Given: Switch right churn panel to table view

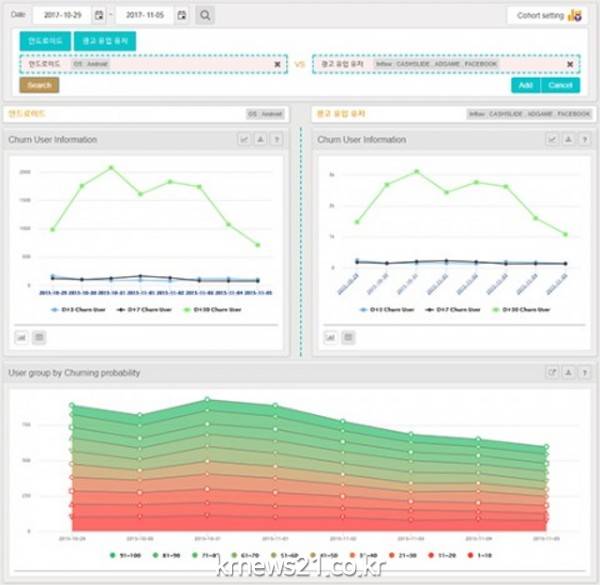Looking at the screenshot, I should coord(347,337).
